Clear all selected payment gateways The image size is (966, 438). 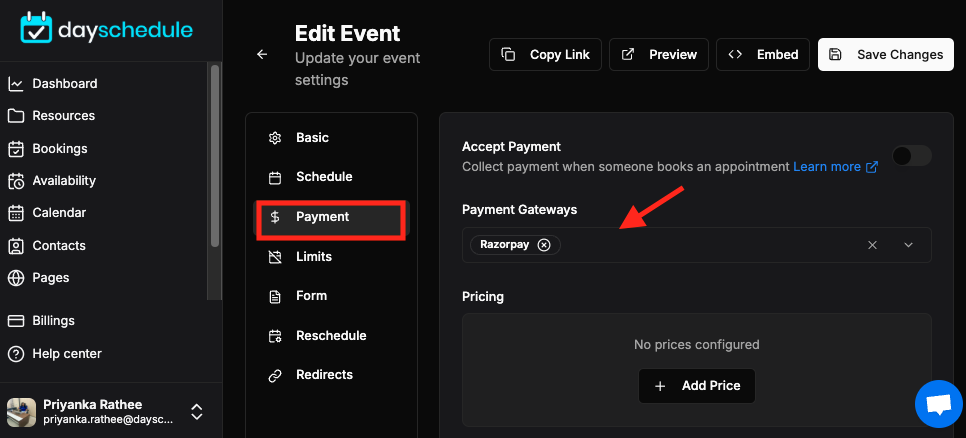point(872,245)
